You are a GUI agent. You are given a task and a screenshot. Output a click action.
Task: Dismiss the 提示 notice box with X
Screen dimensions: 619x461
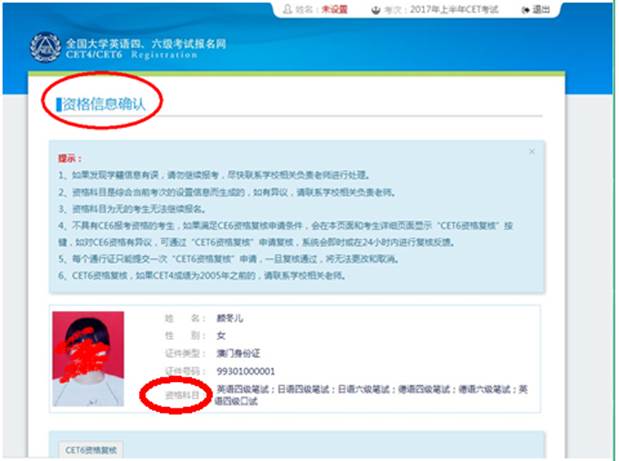click(x=532, y=152)
